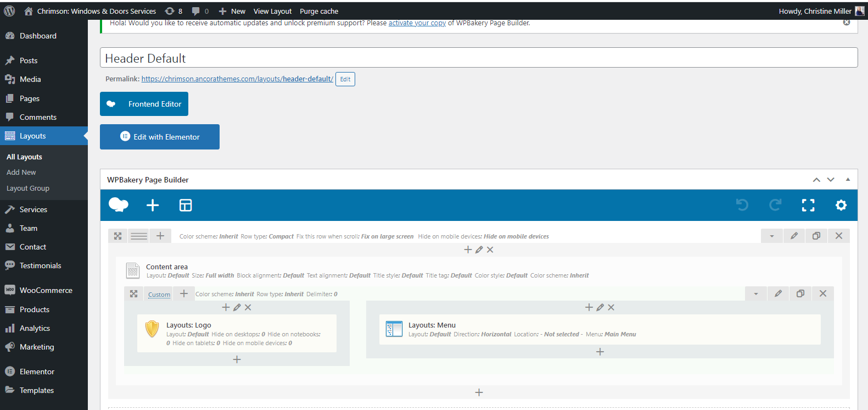The height and width of the screenshot is (410, 868).
Task: Delete the Logo column
Action: (248, 307)
